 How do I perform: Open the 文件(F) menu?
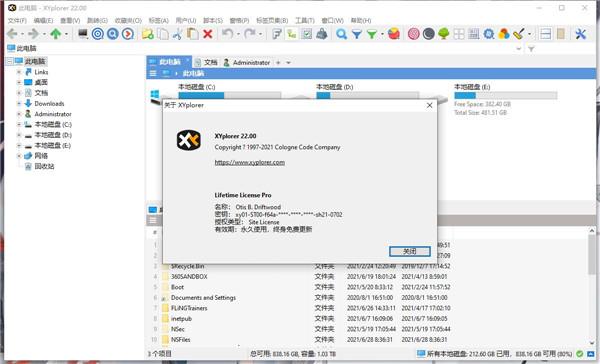coord(17,20)
